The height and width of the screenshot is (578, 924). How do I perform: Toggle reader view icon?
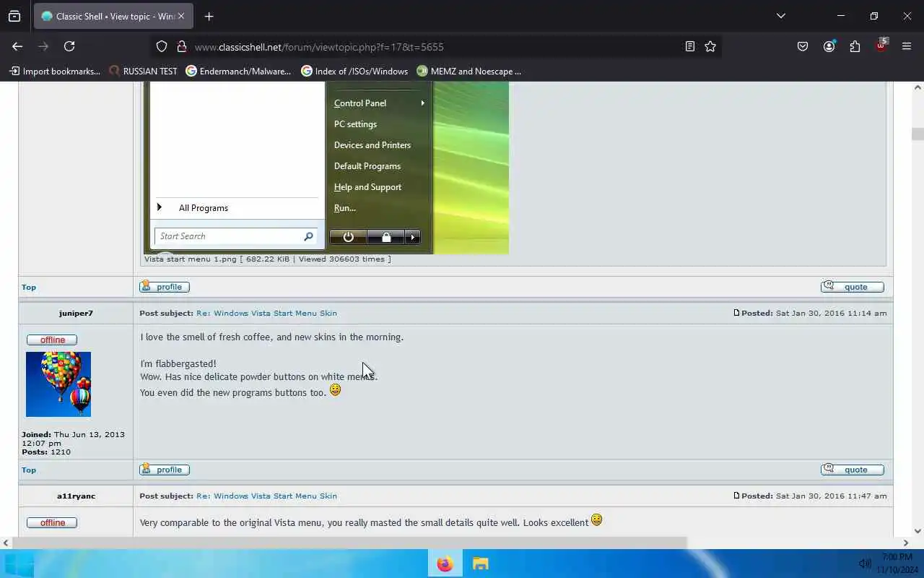coord(690,46)
